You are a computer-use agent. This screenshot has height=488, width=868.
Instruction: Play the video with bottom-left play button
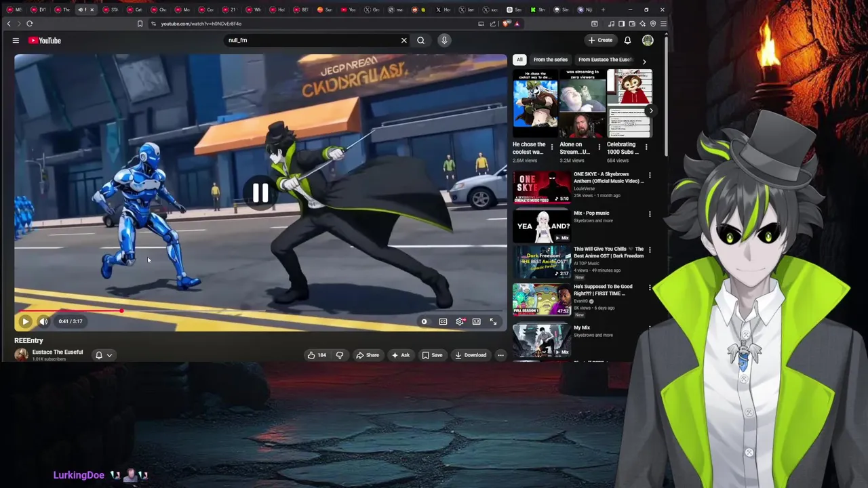pyautogui.click(x=25, y=321)
